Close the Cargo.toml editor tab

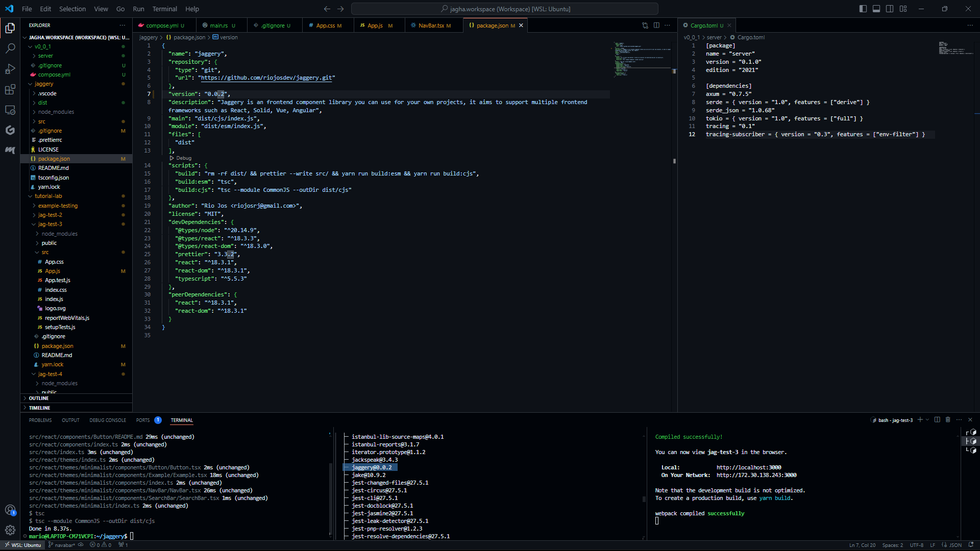(729, 26)
